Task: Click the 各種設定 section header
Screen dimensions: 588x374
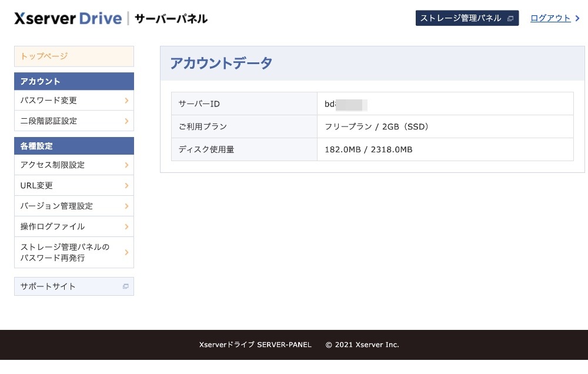Action: tap(73, 146)
